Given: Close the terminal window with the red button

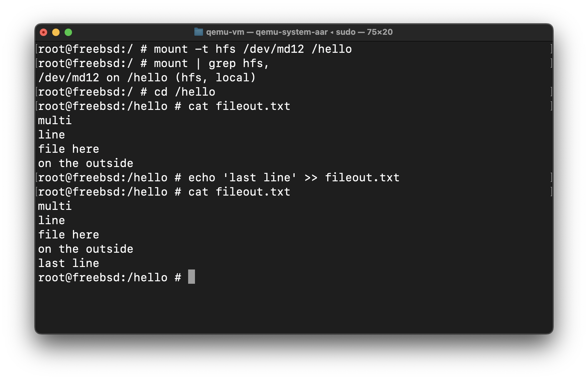Looking at the screenshot, I should click(43, 32).
